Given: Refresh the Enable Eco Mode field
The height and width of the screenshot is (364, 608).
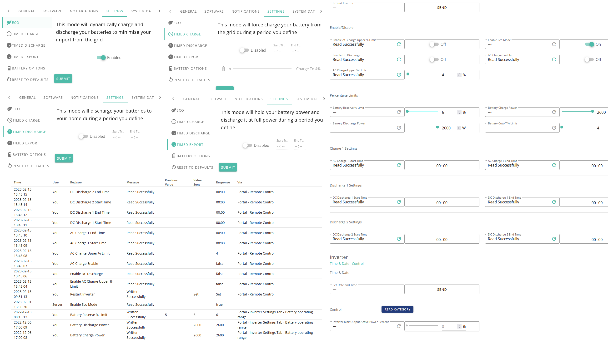Looking at the screenshot, I should click(x=554, y=44).
